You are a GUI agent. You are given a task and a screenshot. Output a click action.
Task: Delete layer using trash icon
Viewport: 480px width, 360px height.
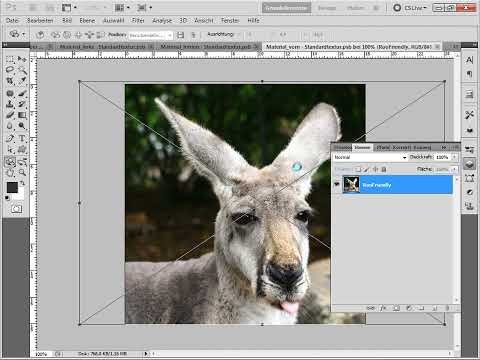click(x=447, y=308)
